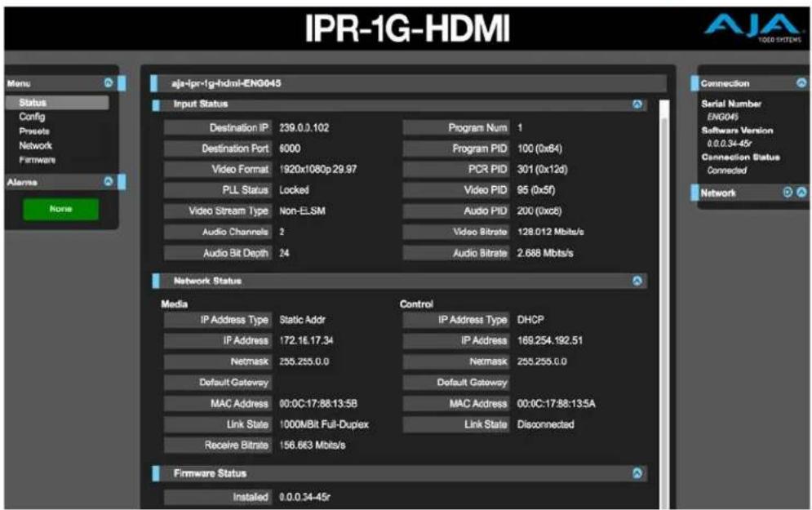Select Audio Bitrate value 2.688 Mbits/s
Image resolution: width=812 pixels, height=510 pixels.
(545, 253)
